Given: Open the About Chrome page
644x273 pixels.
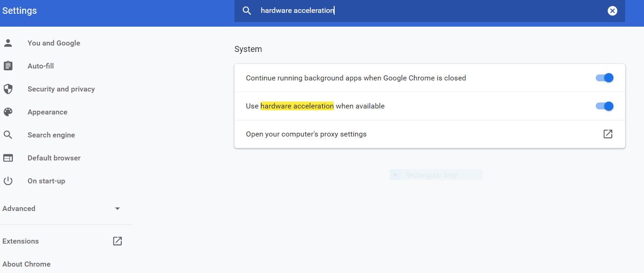Looking at the screenshot, I should click(x=26, y=264).
